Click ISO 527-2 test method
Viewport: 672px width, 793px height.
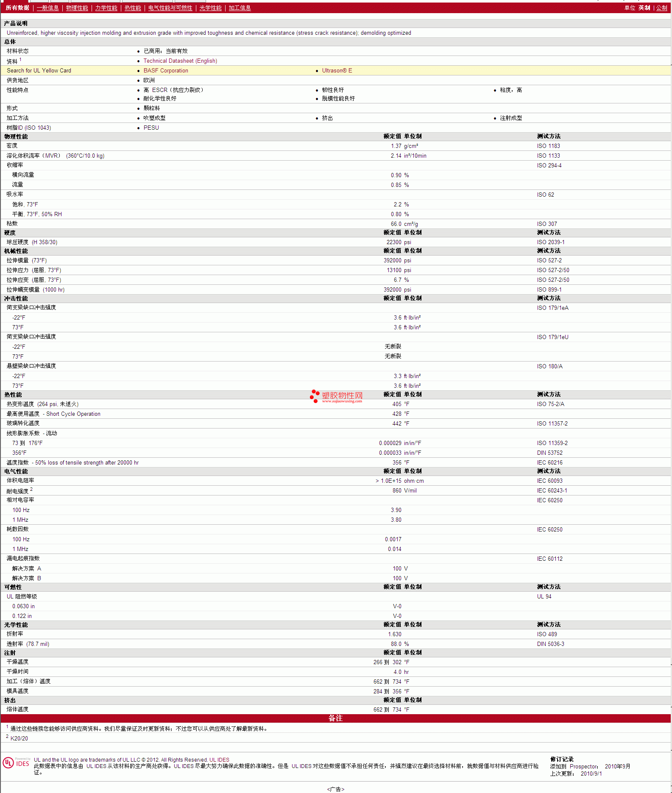(549, 260)
